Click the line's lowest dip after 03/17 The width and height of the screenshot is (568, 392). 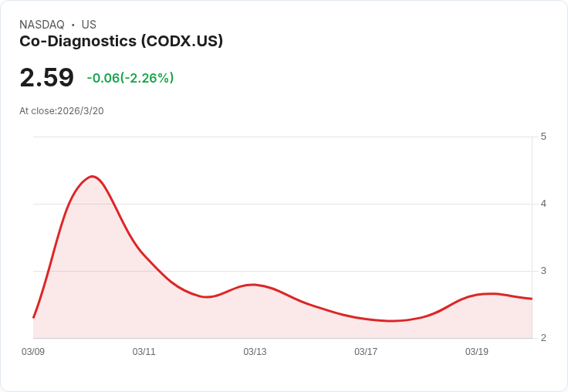(x=391, y=321)
